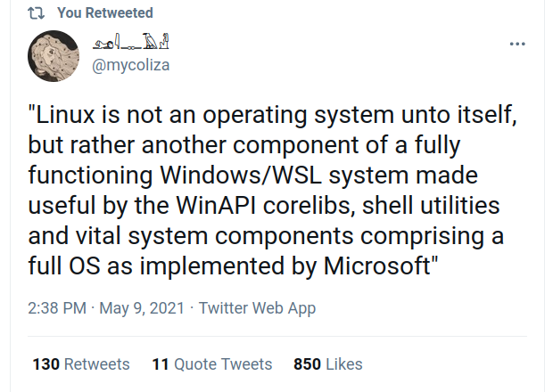Click the "You Retweeted" label

105,13
